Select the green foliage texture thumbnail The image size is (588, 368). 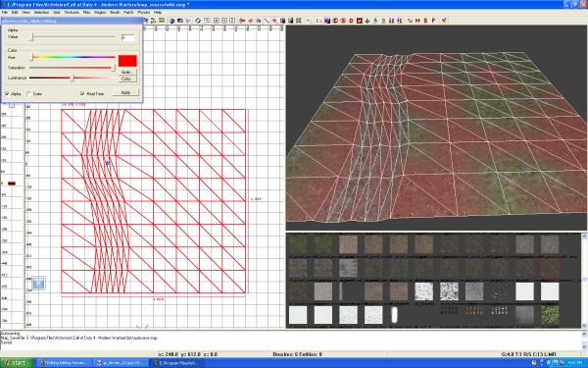click(550, 315)
